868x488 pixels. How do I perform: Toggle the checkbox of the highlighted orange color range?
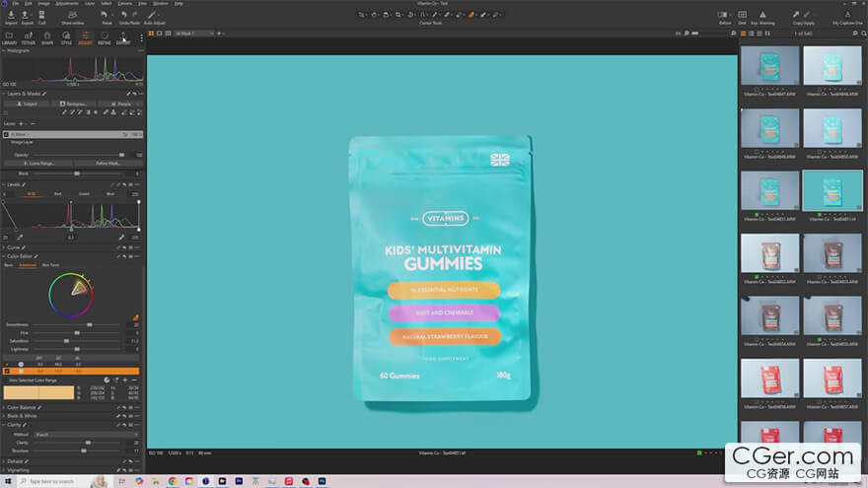point(6,371)
